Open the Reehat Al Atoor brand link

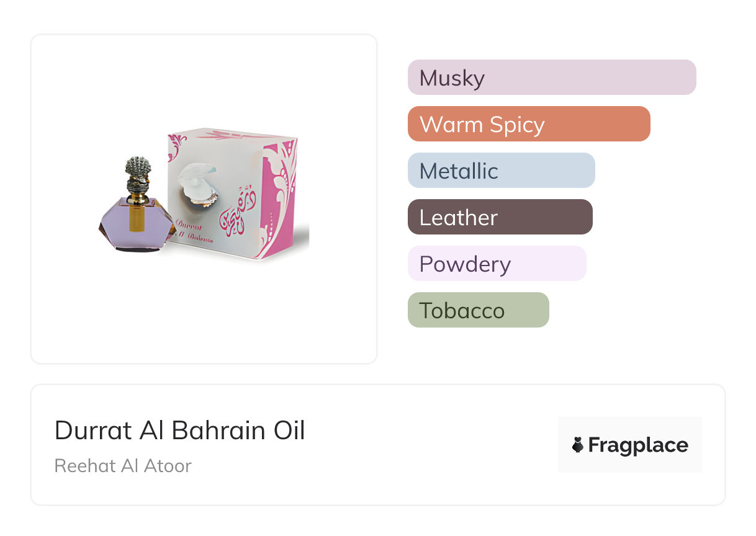pos(123,466)
